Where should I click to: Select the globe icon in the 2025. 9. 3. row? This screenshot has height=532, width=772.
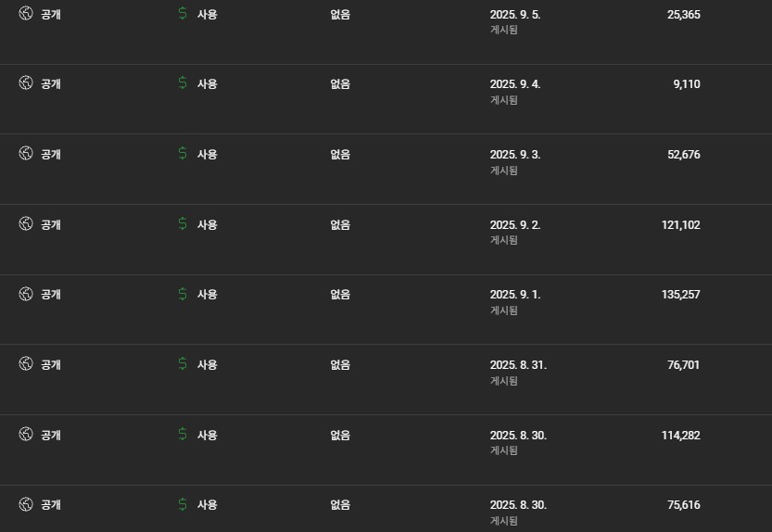[26, 154]
